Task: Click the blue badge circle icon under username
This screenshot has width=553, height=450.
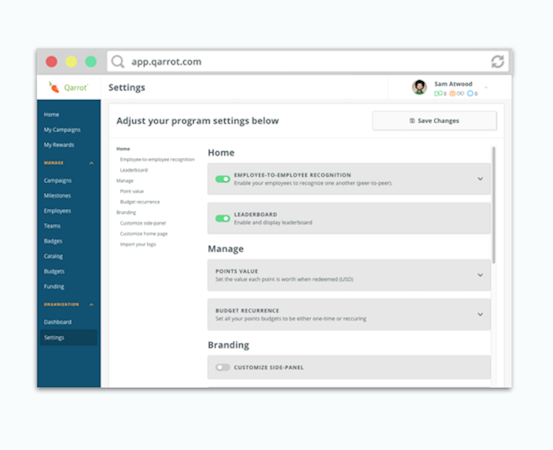Action: click(470, 93)
